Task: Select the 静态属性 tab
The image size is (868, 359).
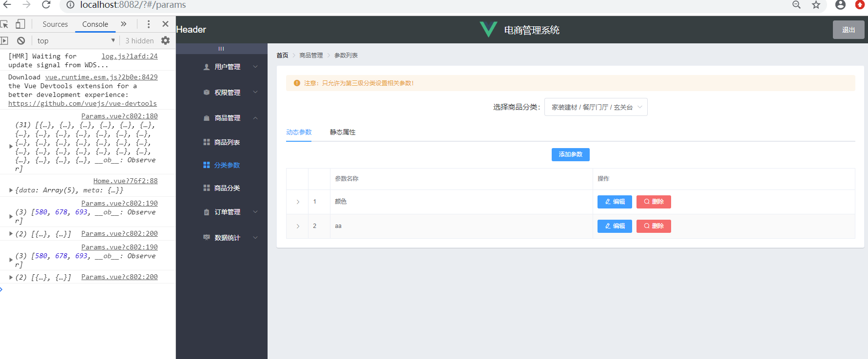Action: (343, 132)
